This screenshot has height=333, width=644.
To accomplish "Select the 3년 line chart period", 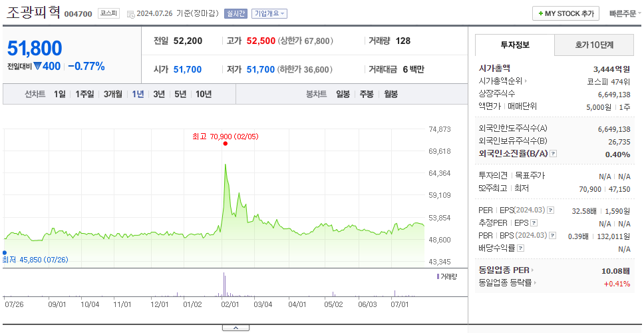I will (159, 94).
